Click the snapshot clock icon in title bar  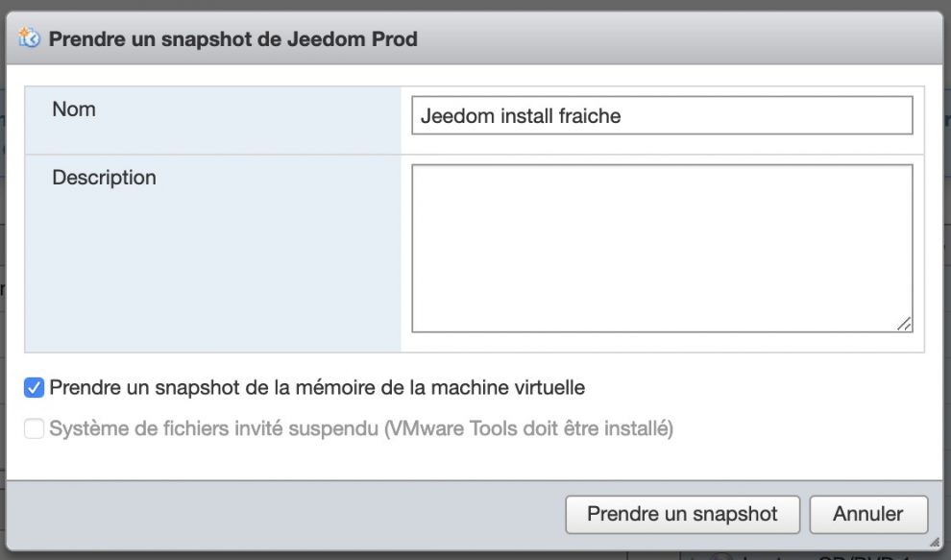pos(29,38)
